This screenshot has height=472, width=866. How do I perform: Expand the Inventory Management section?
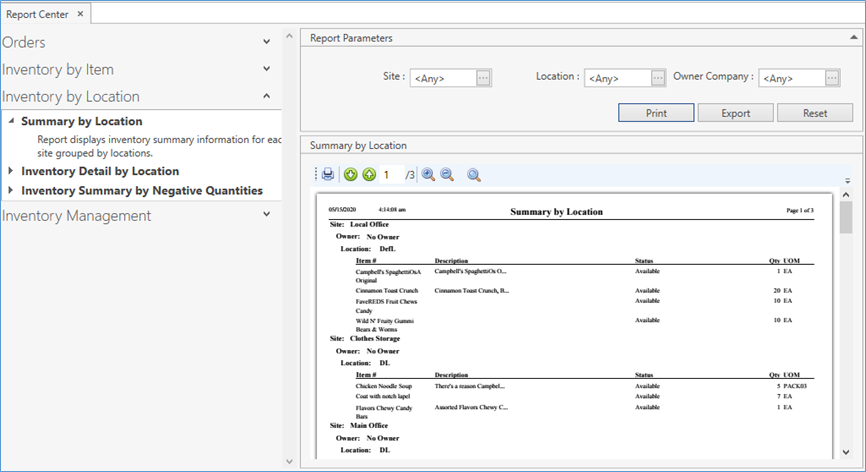point(266,214)
